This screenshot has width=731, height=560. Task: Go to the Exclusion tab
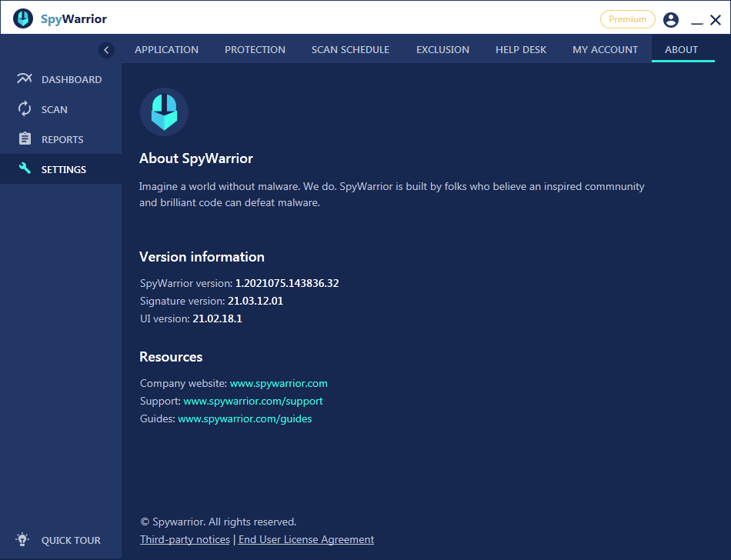[x=442, y=49]
